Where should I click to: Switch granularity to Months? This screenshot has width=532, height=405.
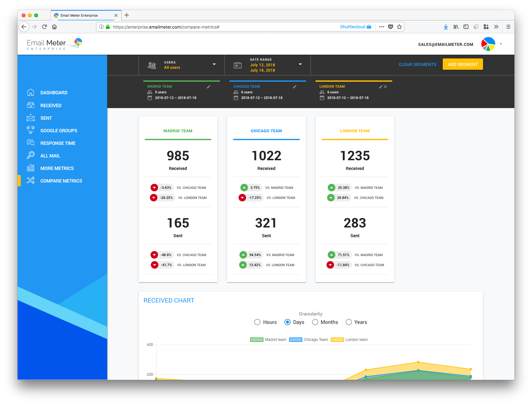click(315, 322)
